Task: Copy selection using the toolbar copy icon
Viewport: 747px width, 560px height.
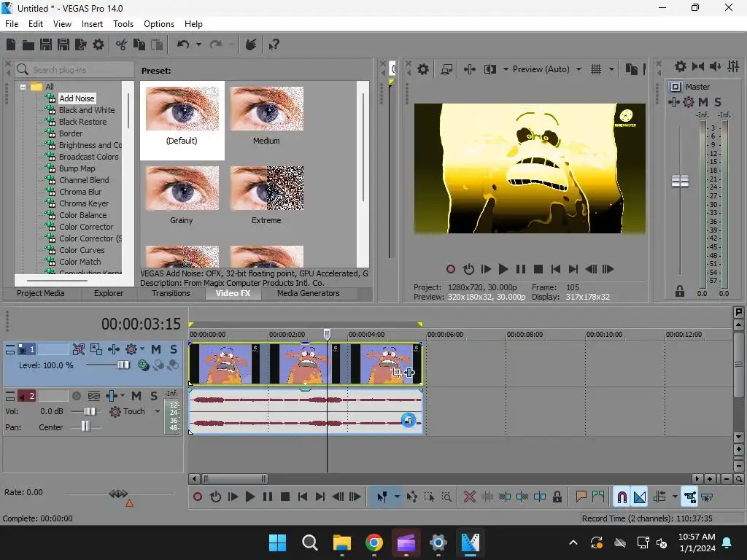Action: 139,44
